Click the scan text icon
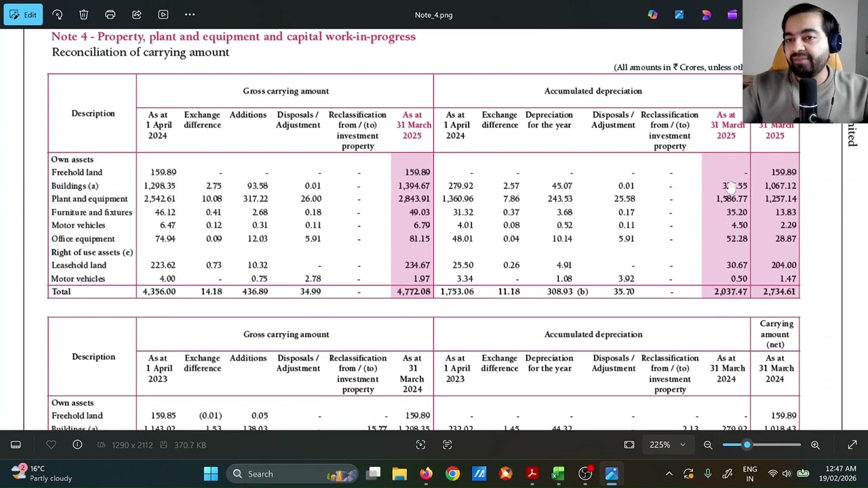Viewport: 868px width, 488px height. (x=447, y=445)
